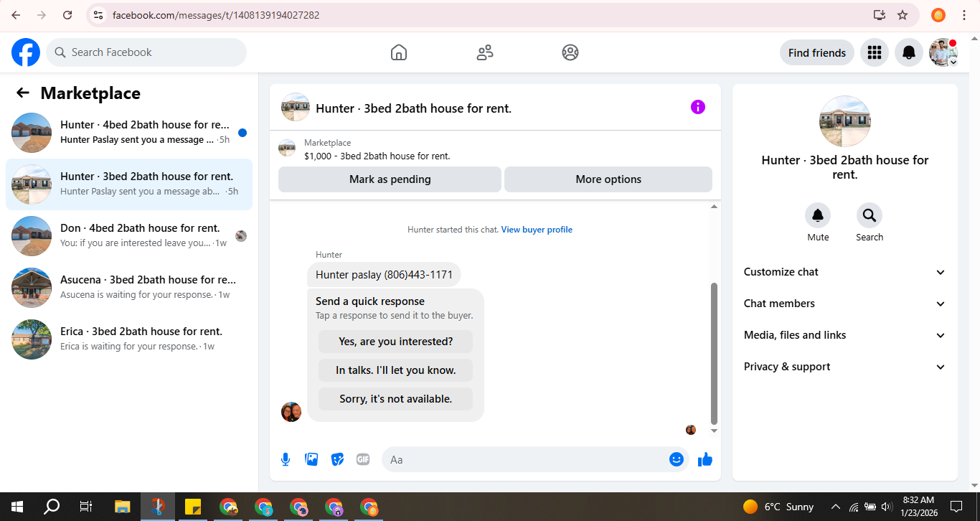980x521 pixels.
Task: Open Sticky Notes from the taskbar
Action: [x=192, y=507]
